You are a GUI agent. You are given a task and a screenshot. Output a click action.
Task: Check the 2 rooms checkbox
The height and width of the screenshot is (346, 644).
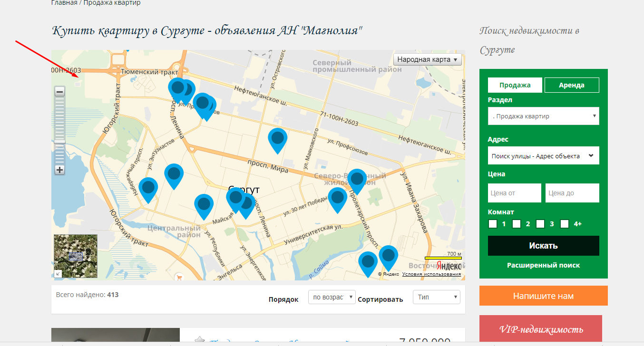(x=517, y=224)
